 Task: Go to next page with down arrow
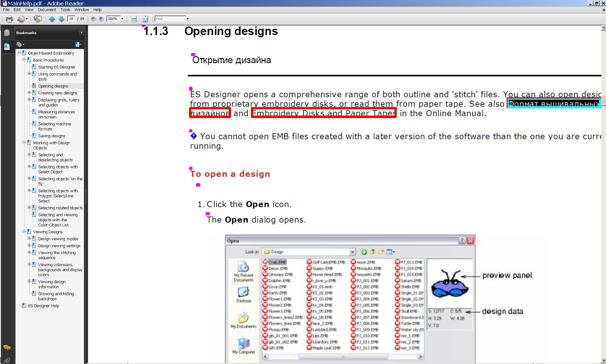(62, 19)
